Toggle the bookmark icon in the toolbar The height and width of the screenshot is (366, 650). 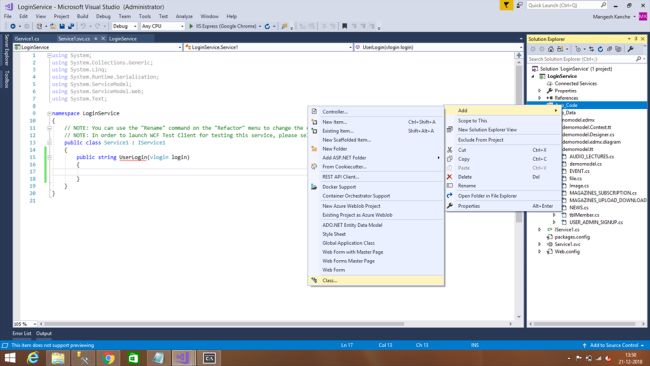[x=344, y=26]
